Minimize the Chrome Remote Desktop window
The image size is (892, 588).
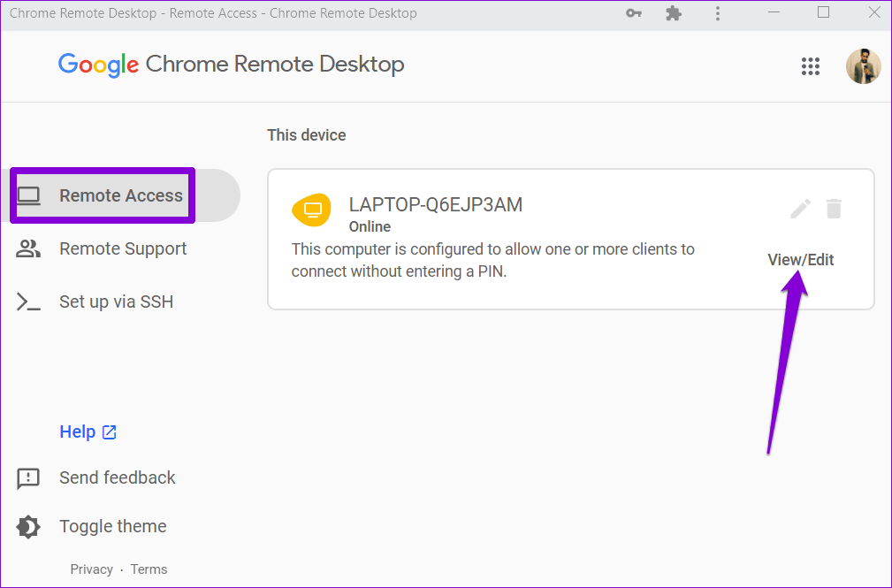774,12
